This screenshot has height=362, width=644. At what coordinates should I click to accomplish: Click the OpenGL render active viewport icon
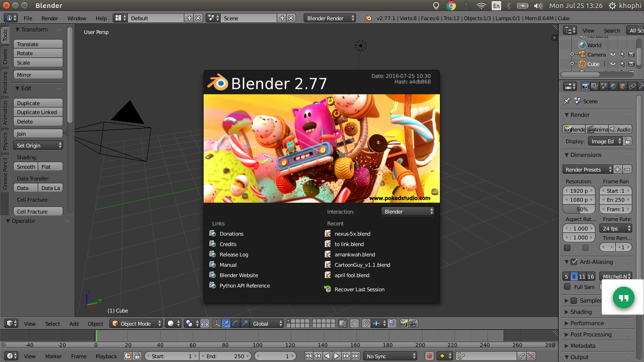[x=404, y=324]
